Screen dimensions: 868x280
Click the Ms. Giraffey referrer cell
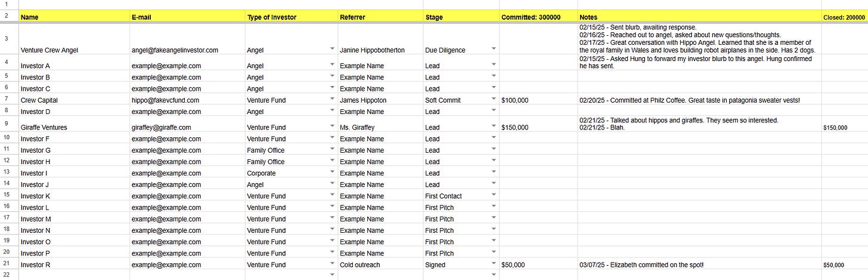380,124
